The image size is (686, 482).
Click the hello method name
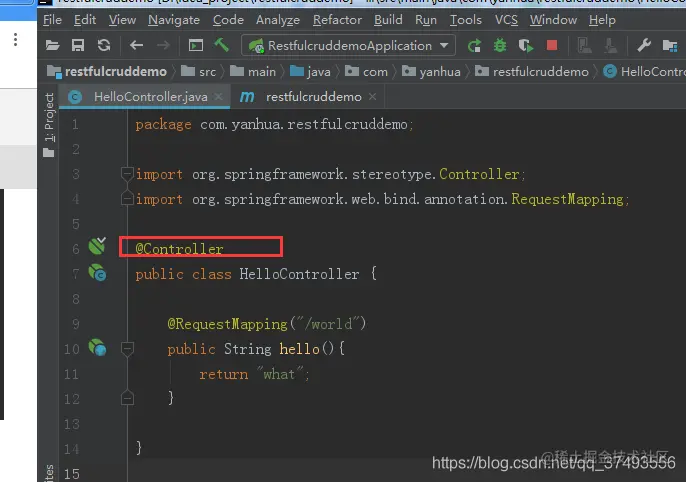click(x=299, y=349)
